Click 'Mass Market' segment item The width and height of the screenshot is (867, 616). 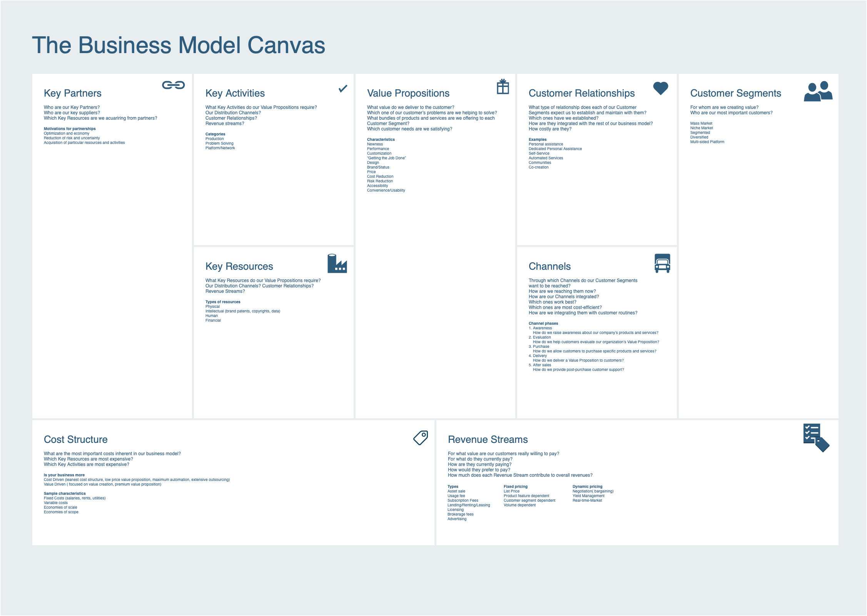tap(701, 124)
